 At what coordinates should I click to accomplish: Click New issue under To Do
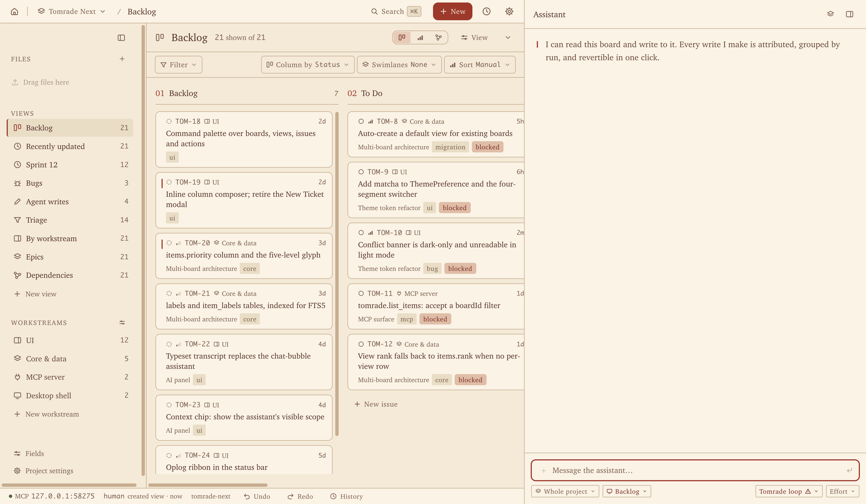376,404
